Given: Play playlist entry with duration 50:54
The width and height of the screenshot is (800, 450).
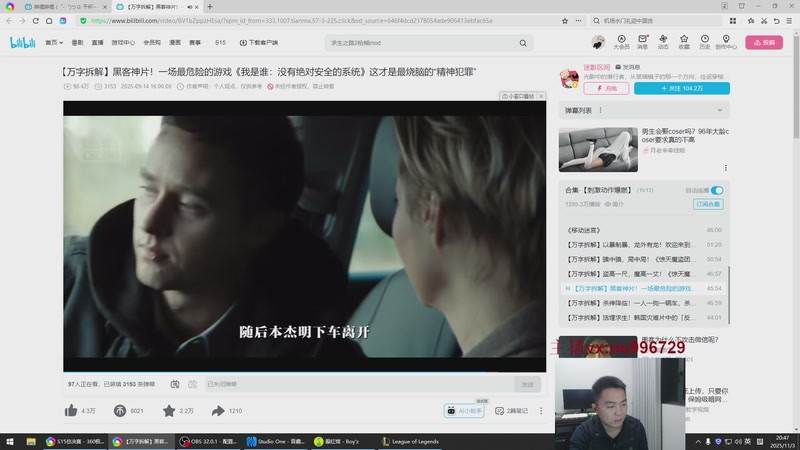Looking at the screenshot, I should [644, 259].
